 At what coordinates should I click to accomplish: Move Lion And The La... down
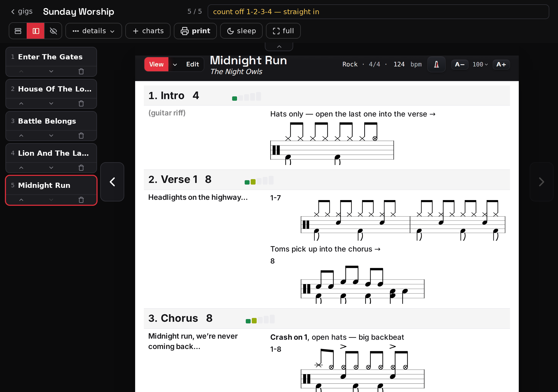click(51, 168)
